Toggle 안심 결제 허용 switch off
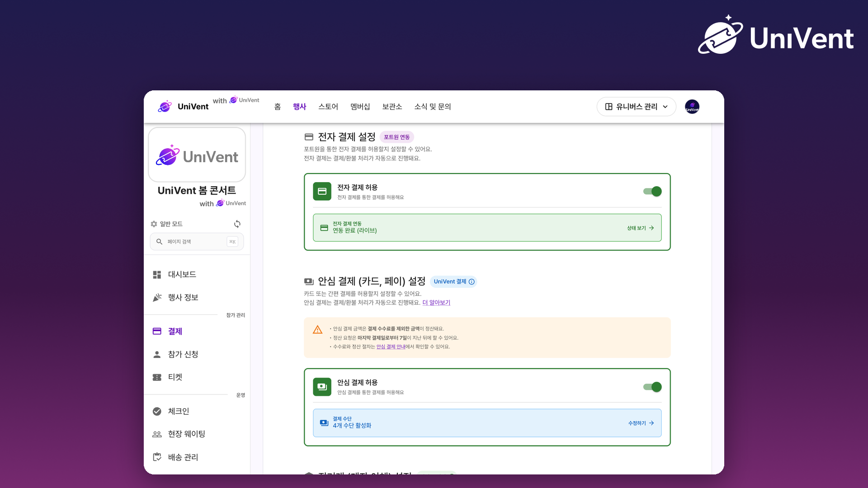The image size is (868, 488). (652, 387)
